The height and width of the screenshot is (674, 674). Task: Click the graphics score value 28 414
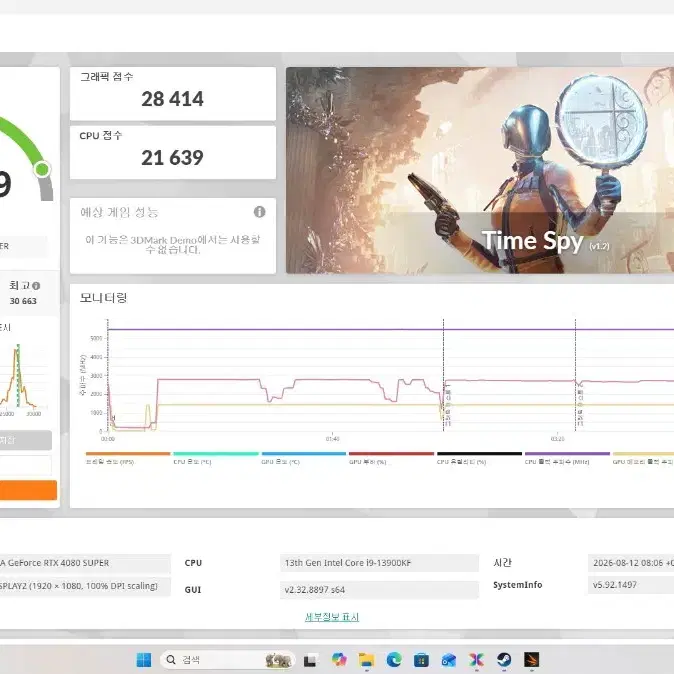172,99
